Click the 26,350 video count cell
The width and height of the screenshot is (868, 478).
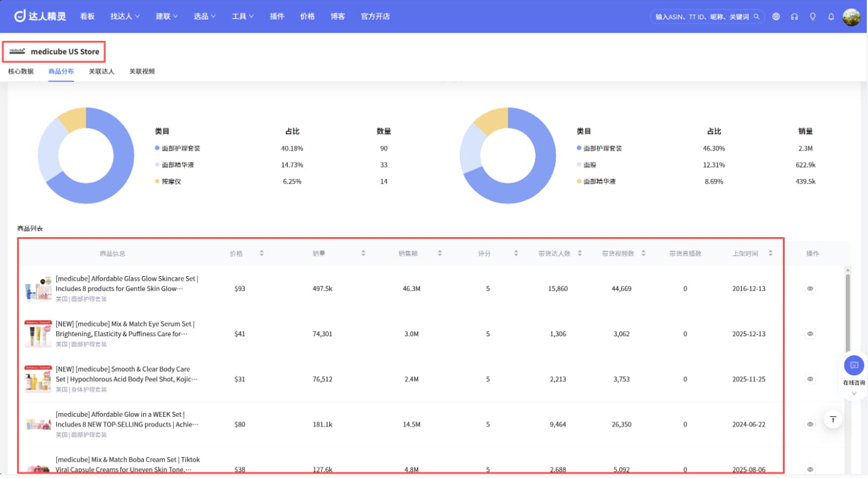[x=622, y=425]
